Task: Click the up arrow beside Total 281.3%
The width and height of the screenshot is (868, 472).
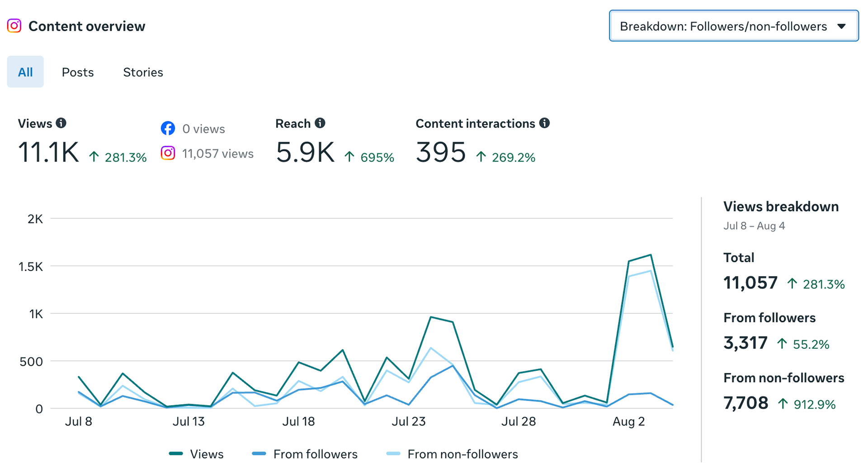Action: coord(792,284)
